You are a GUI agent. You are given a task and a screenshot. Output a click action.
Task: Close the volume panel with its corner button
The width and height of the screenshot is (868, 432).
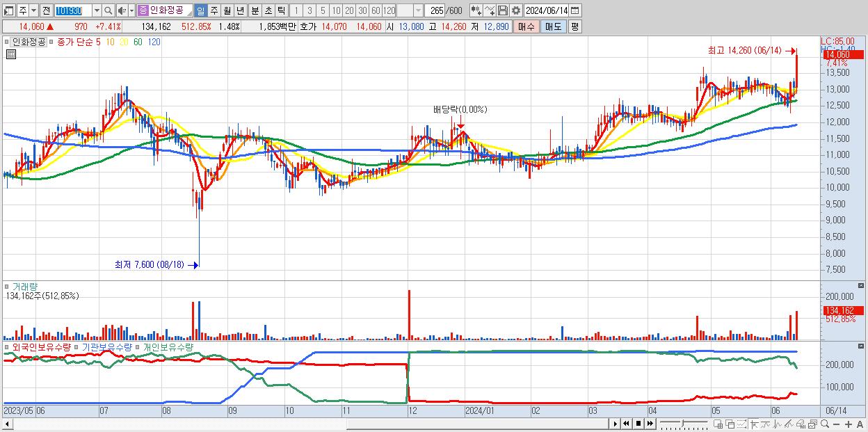click(x=862, y=286)
